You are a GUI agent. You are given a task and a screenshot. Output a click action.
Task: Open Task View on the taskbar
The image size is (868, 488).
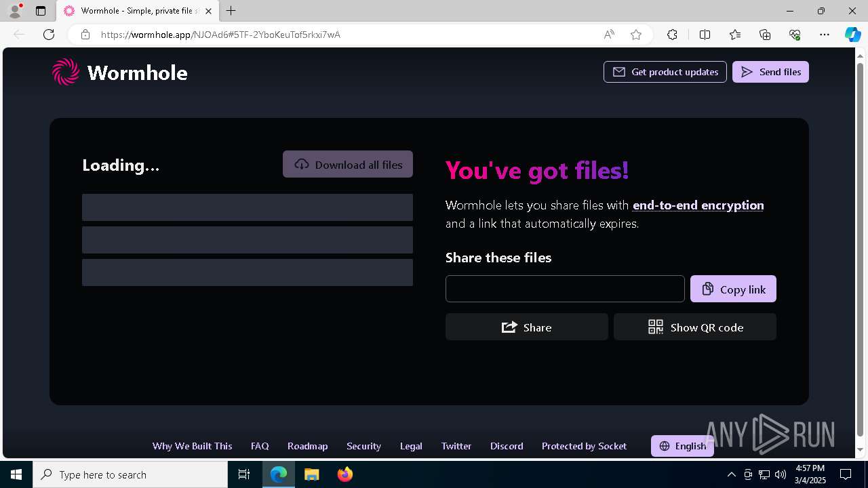coord(244,474)
